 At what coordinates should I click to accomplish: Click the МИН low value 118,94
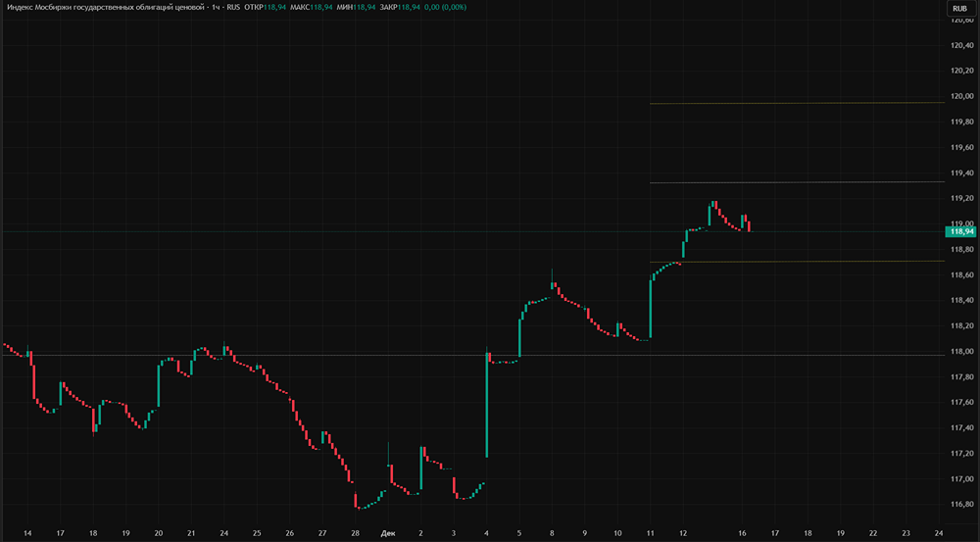365,8
